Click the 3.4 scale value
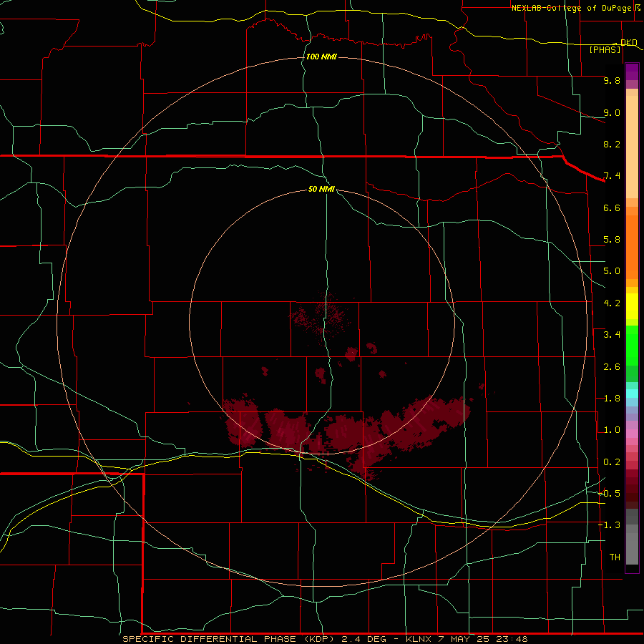Screen dimensions: 644x644 point(612,335)
